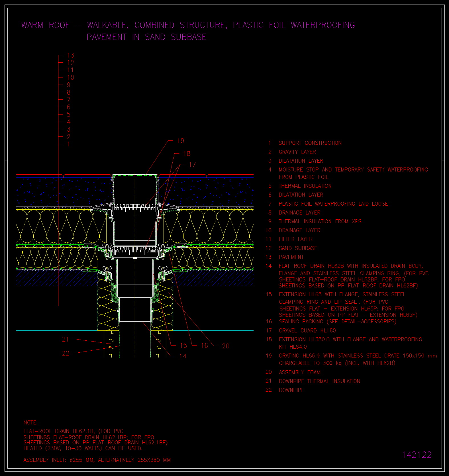Viewport: 449px width, 476px height.
Task: Click callout number 22 beside the downpipe
Action: click(x=66, y=354)
